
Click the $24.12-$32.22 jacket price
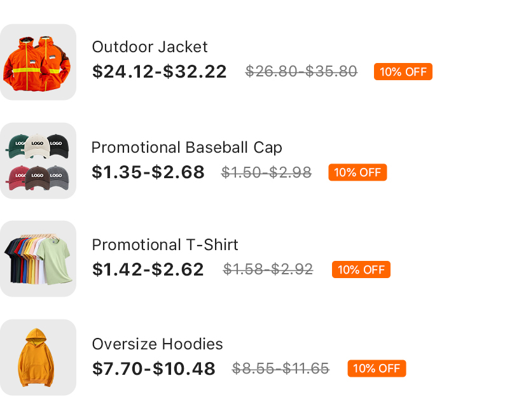click(x=159, y=72)
